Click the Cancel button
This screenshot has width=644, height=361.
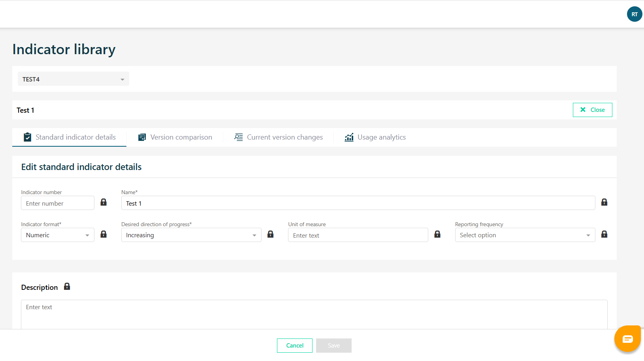(295, 346)
